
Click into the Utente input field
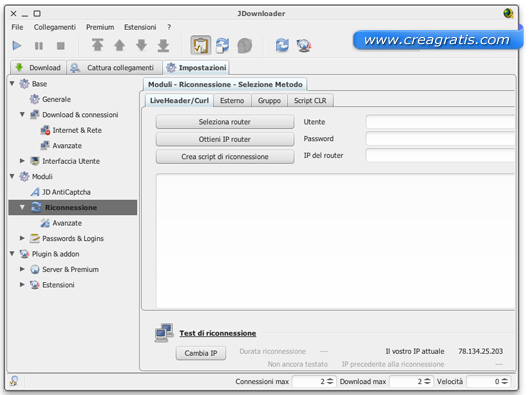440,122
